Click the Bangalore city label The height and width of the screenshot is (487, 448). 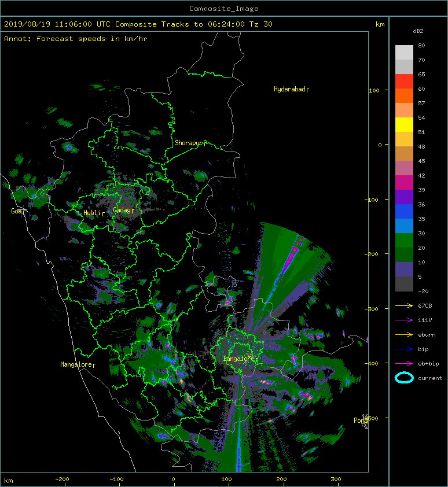(x=239, y=359)
